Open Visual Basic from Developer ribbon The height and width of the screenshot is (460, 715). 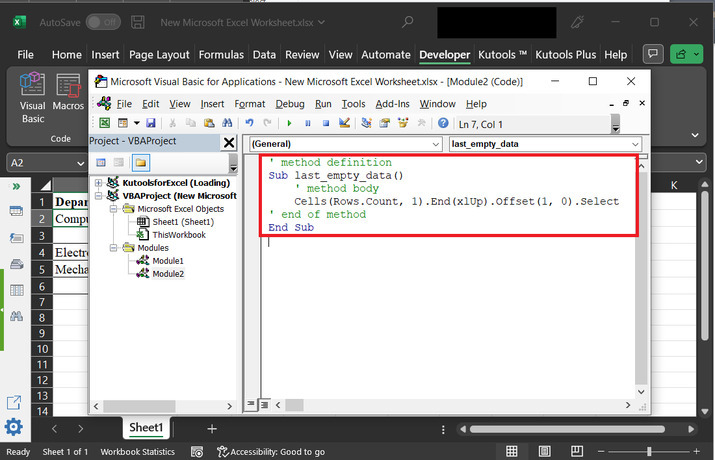tap(32, 98)
